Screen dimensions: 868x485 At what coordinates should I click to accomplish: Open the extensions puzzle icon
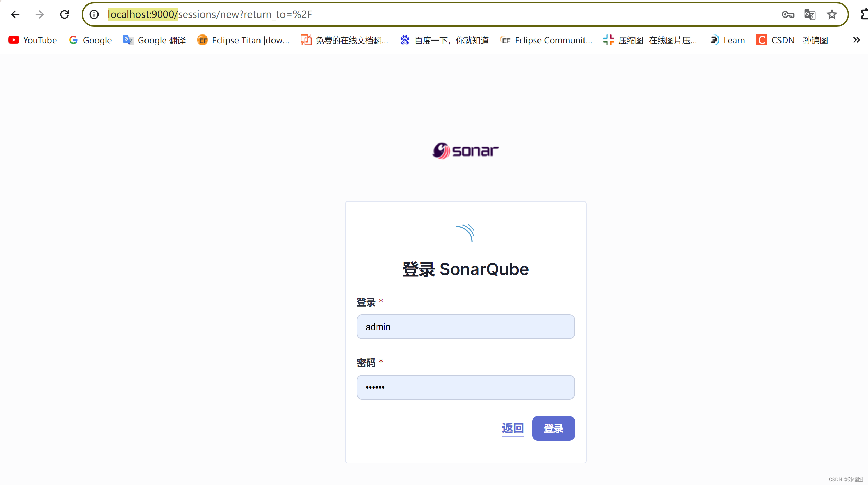pyautogui.click(x=864, y=14)
